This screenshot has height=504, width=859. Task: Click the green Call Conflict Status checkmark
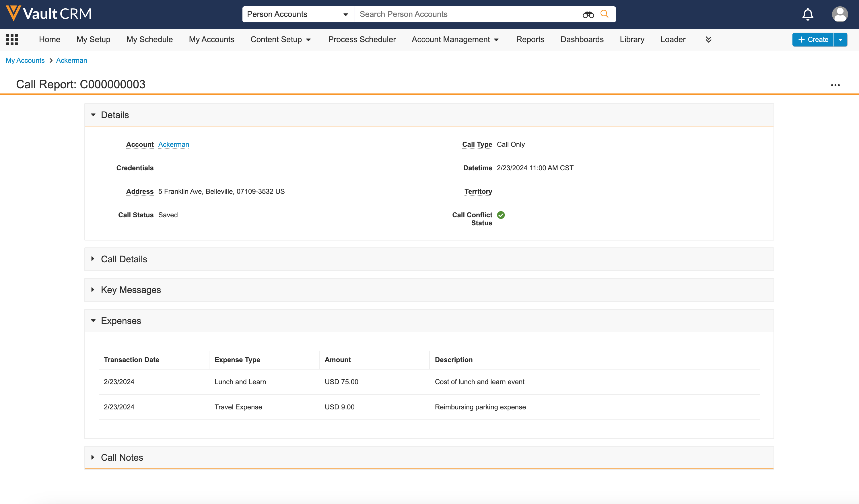click(x=501, y=215)
